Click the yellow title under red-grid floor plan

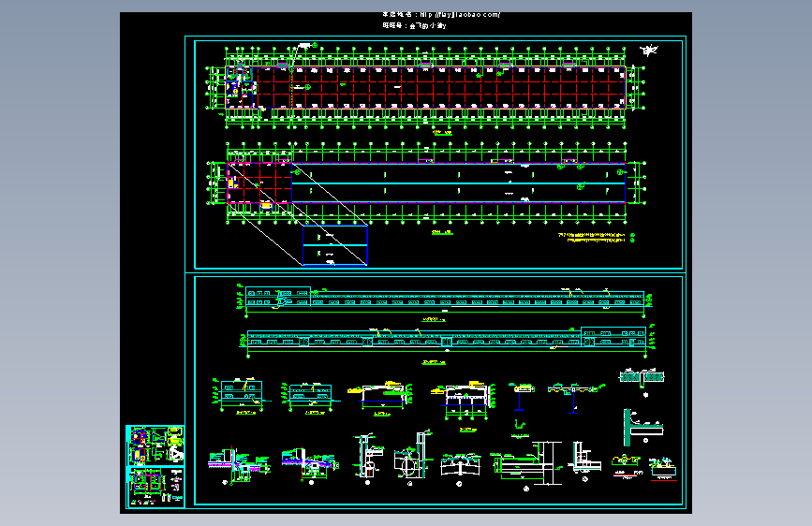[442, 133]
